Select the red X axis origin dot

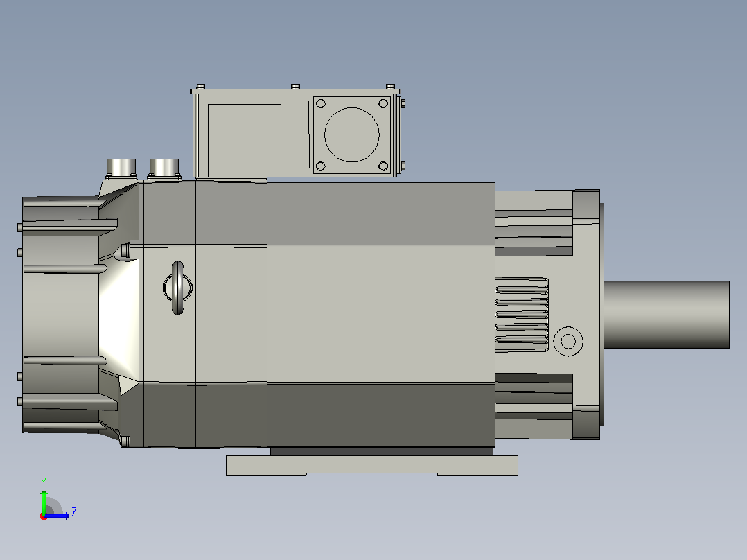coord(44,516)
